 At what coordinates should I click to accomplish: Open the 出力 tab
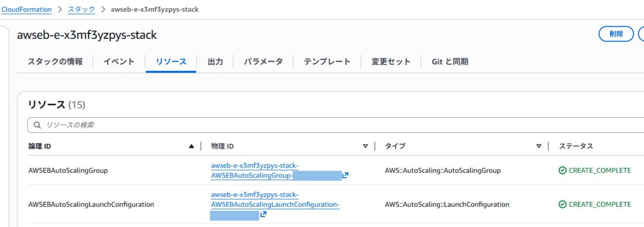coord(215,62)
